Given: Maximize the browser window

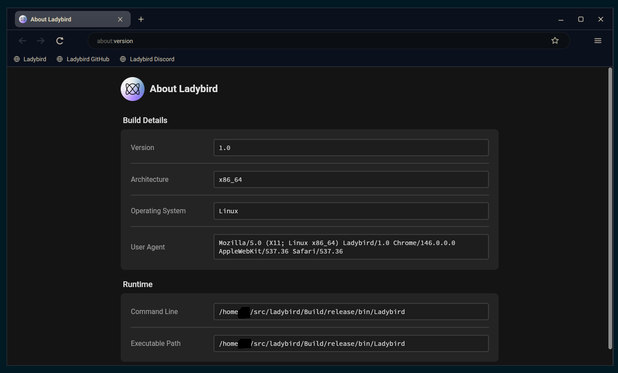Looking at the screenshot, I should pyautogui.click(x=581, y=19).
